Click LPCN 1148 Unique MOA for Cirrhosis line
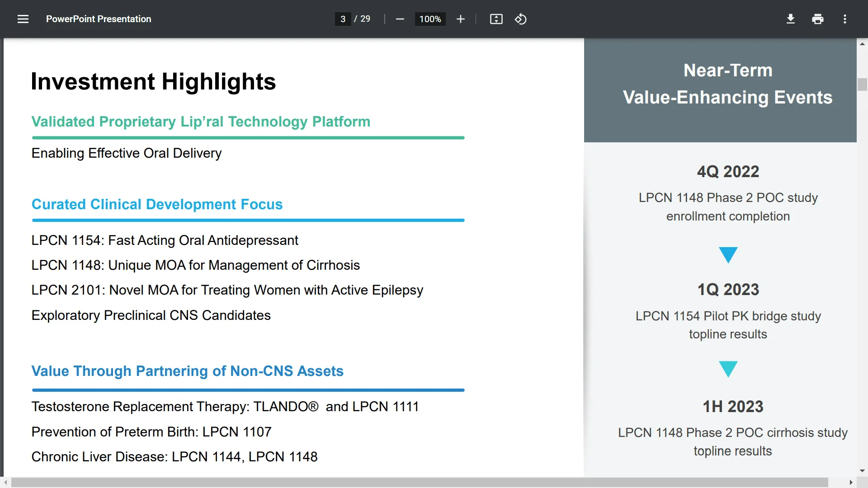Screen dimensions: 868x488 pos(195,265)
